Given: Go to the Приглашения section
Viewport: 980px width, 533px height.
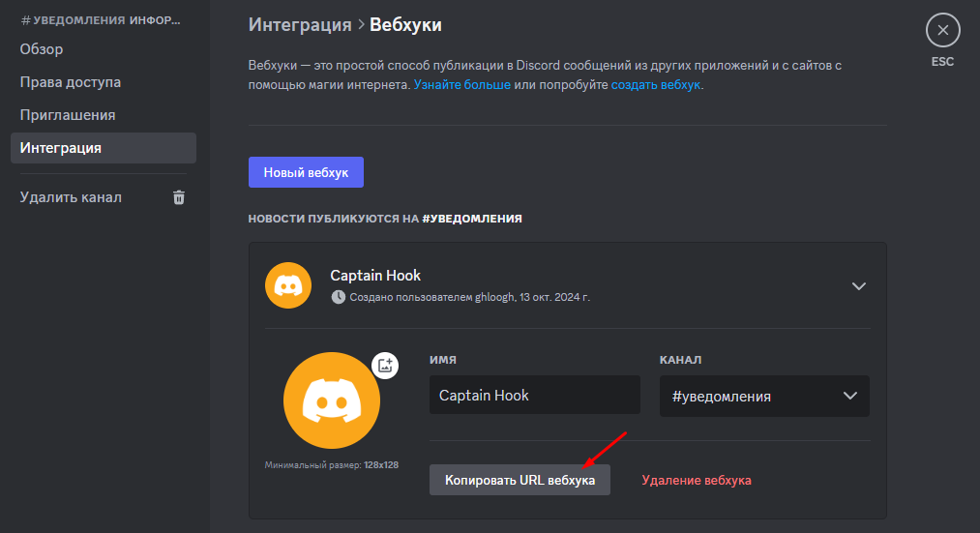Looking at the screenshot, I should click(68, 115).
